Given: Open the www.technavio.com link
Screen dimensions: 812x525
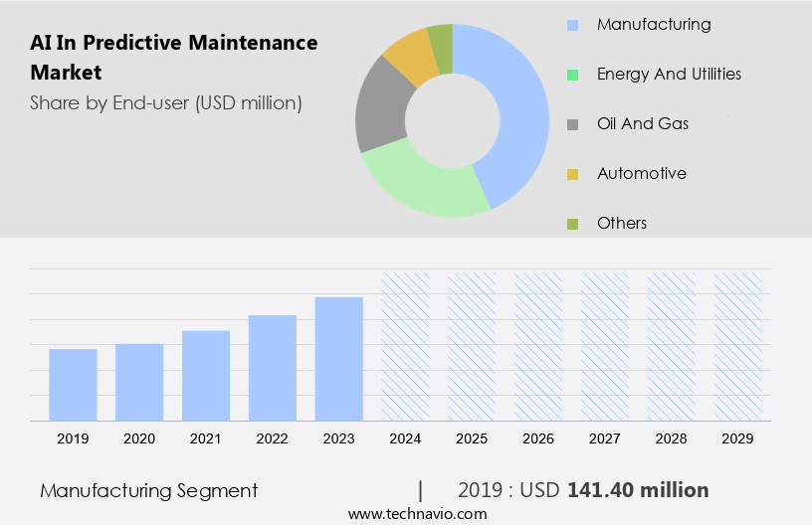Looking at the screenshot, I should [417, 514].
